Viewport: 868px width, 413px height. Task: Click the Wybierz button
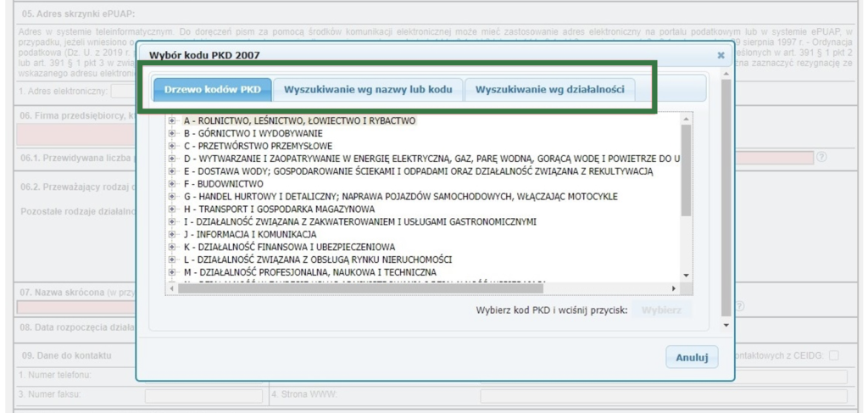[x=661, y=310]
